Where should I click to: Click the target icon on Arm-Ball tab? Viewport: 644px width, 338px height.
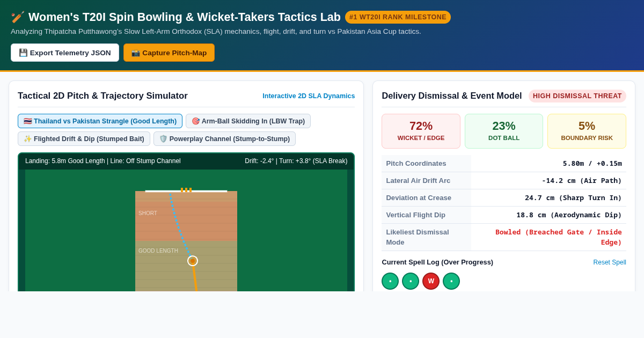coord(196,121)
